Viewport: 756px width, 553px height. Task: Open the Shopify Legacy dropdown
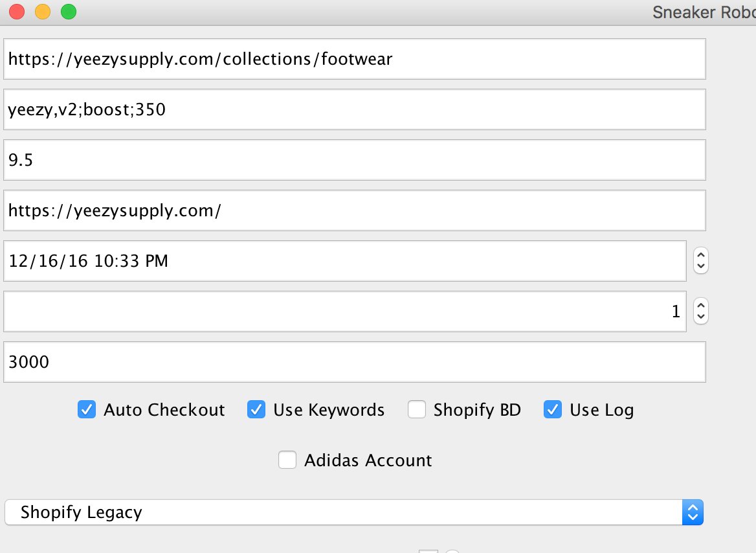[354, 512]
